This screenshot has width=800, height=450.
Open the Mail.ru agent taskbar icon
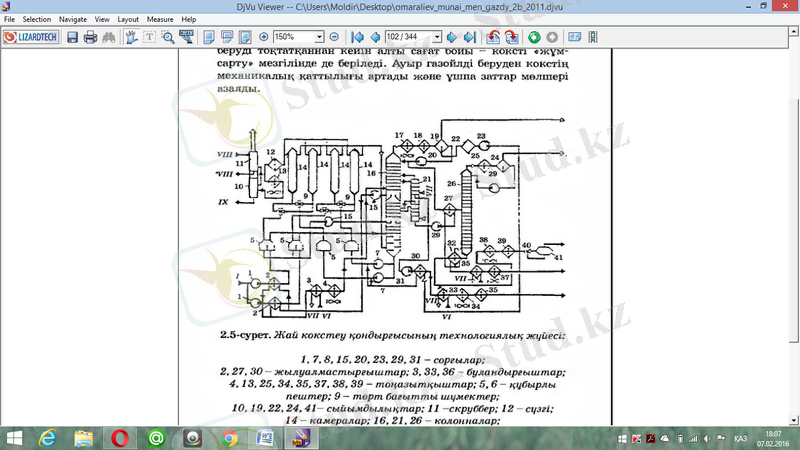tap(156, 438)
